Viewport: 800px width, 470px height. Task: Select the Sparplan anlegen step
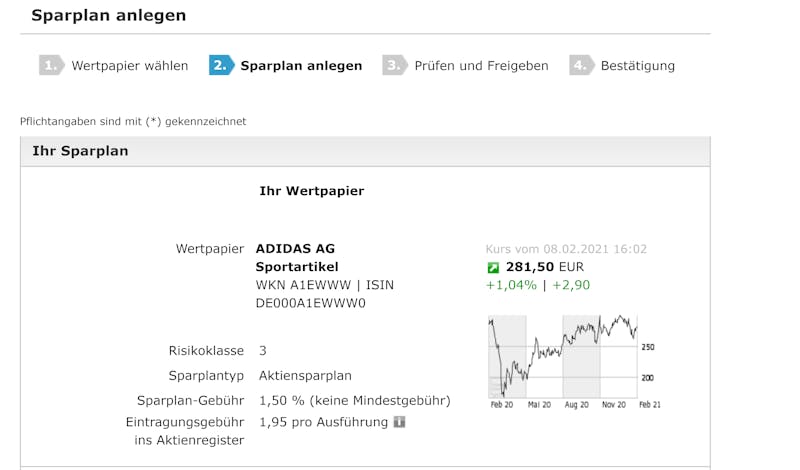[x=301, y=66]
